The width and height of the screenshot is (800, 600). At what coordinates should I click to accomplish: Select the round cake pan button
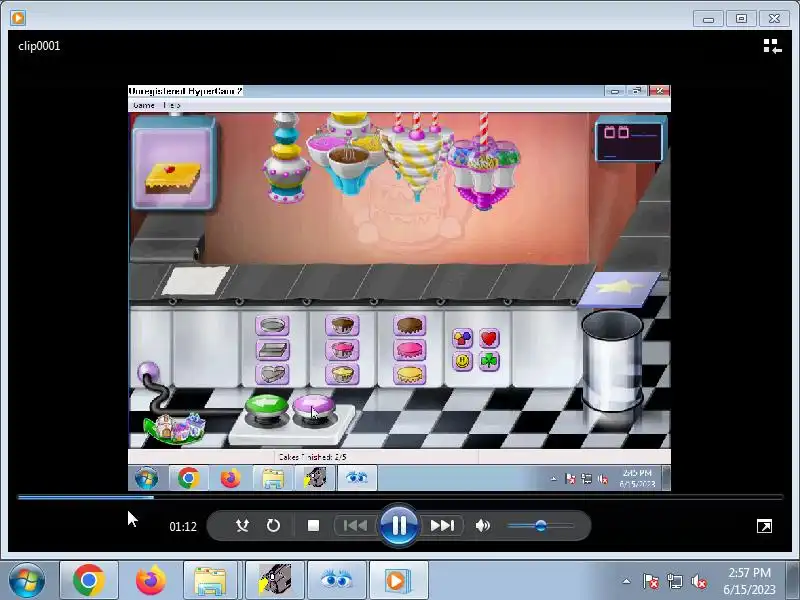(272, 325)
